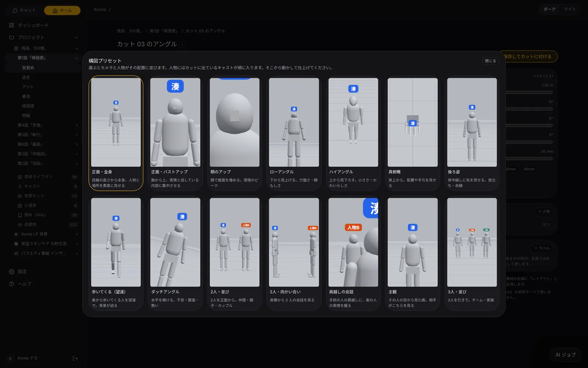This screenshot has height=368, width=588.
Task: Pick the 2人・向かい合い preset
Action: pos(294,253)
